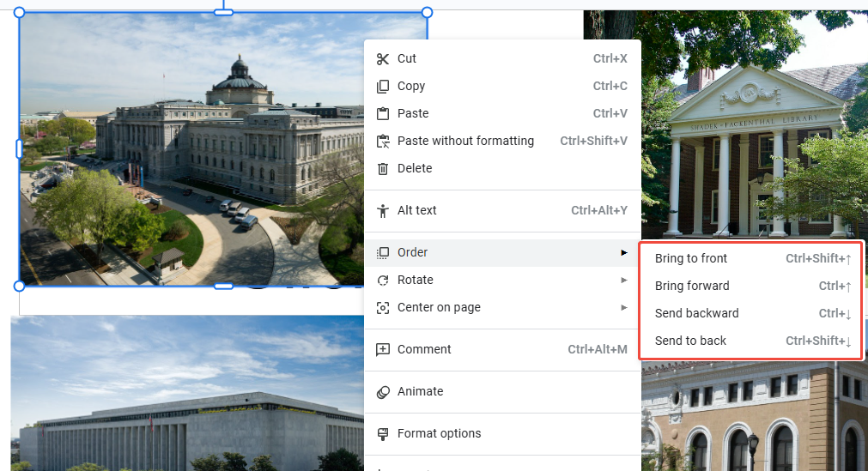Viewport: 868px width, 471px height.
Task: Click top-right resize handle of selected image
Action: tap(428, 12)
